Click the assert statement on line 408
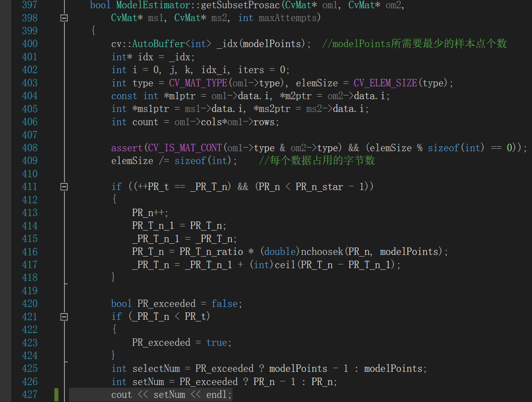Image resolution: width=532 pixels, height=402 pixels. (x=126, y=147)
